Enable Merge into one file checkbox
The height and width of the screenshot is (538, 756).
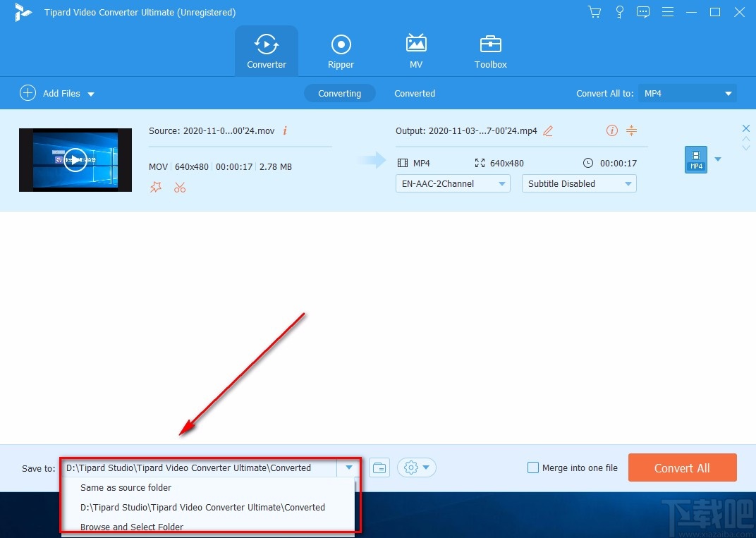tap(532, 467)
